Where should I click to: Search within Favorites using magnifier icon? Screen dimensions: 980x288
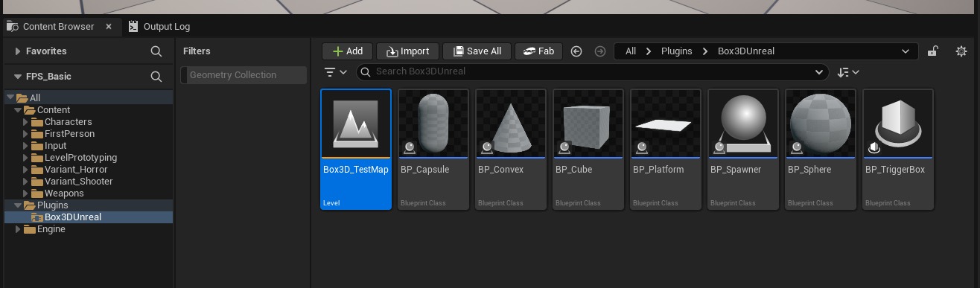156,51
